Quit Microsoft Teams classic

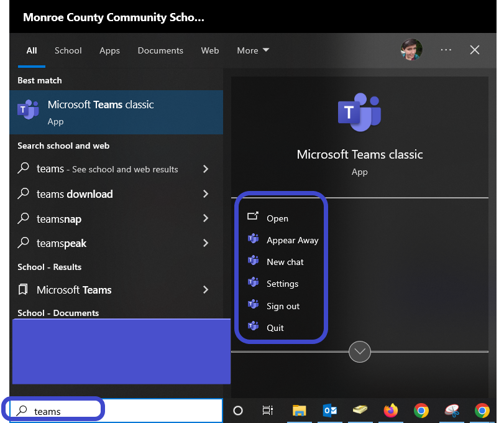pos(275,326)
